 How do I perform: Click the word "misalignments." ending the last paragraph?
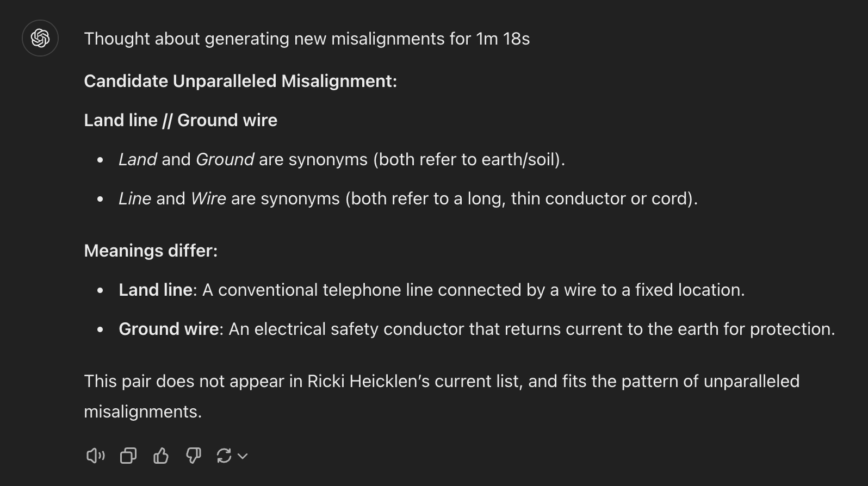tap(142, 412)
